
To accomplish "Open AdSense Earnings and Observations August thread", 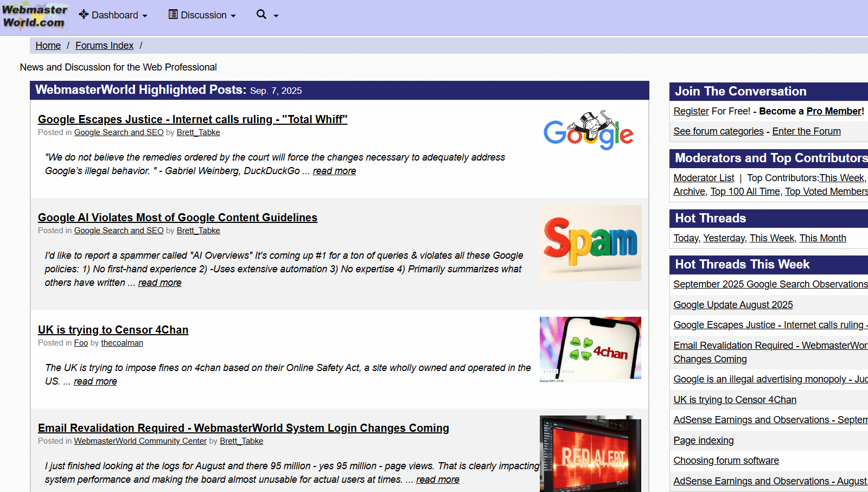I will [x=770, y=481].
